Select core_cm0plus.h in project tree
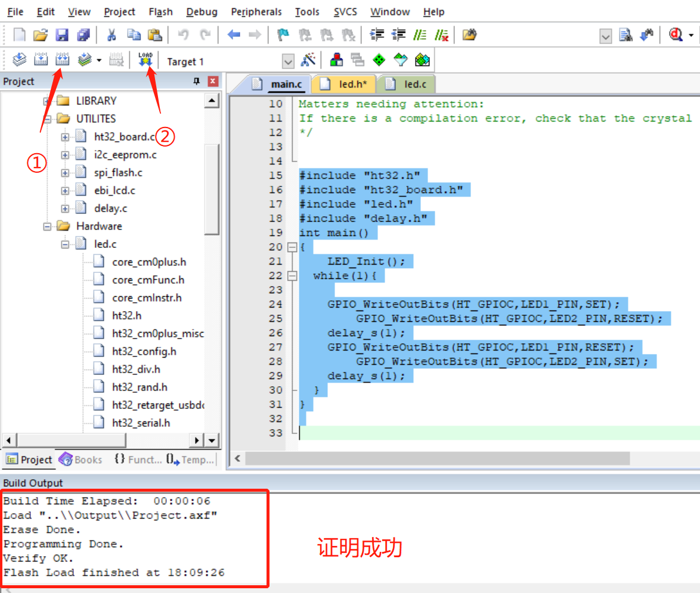 (149, 262)
